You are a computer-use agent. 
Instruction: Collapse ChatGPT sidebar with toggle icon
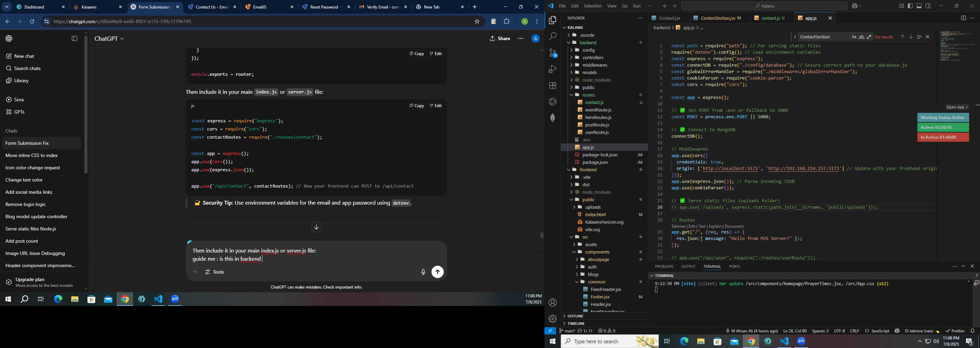tap(75, 38)
